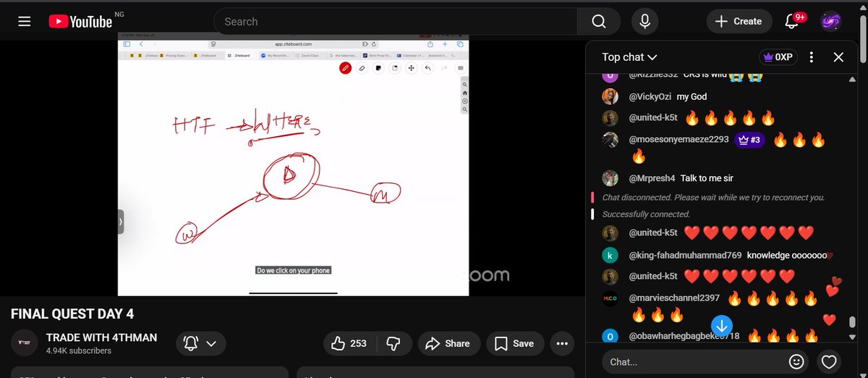Image resolution: width=868 pixels, height=378 pixels.
Task: Click the magnifier search button
Action: 599,22
